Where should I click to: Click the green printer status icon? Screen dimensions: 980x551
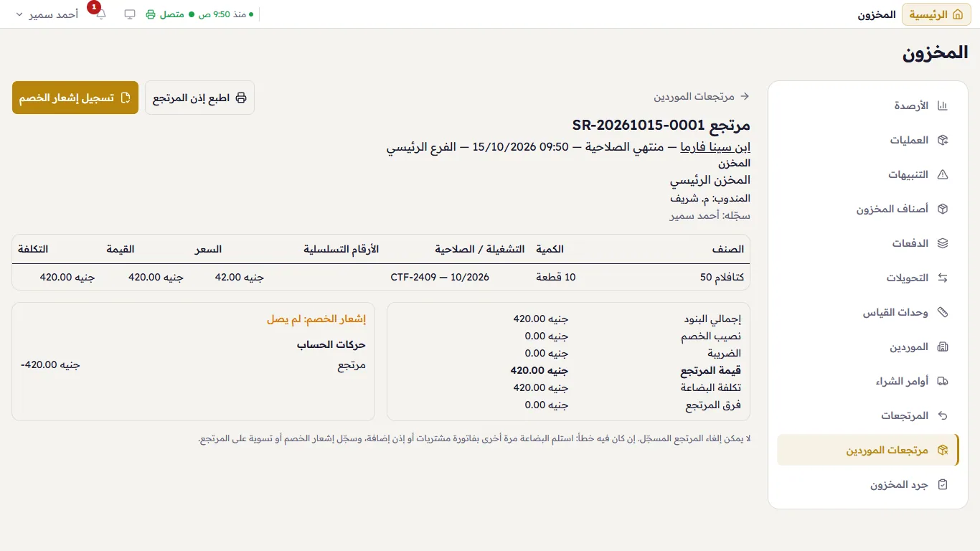[151, 14]
